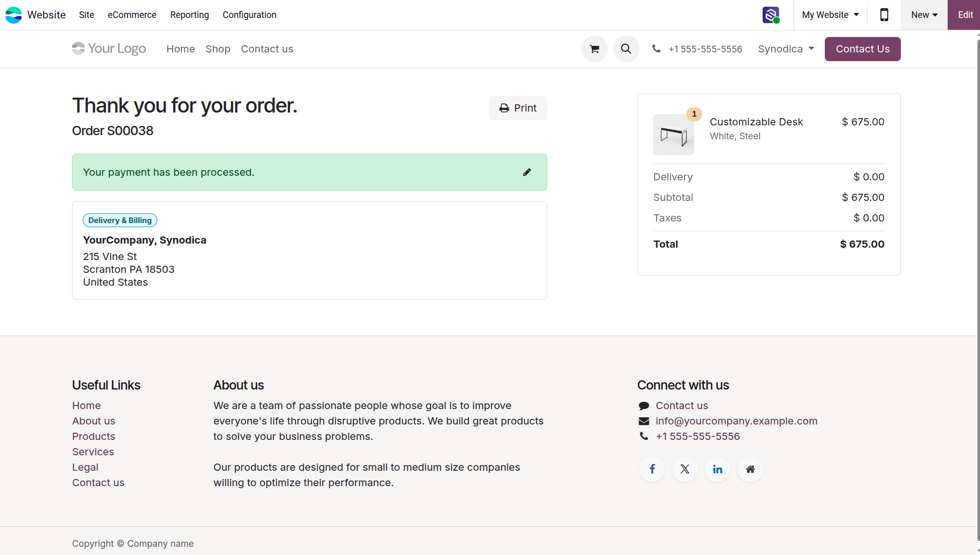The width and height of the screenshot is (980, 555).
Task: Click the Odoo Website app logo
Action: click(14, 15)
